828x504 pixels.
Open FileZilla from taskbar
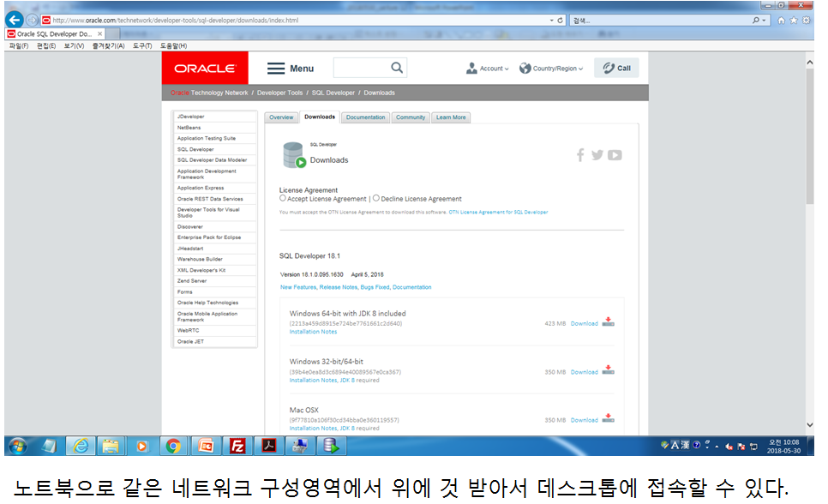[237, 446]
